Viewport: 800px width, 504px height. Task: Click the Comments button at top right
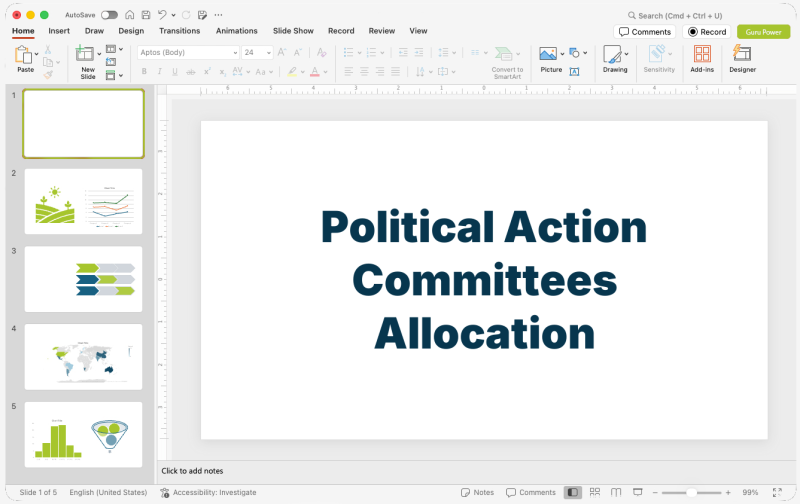click(x=644, y=32)
